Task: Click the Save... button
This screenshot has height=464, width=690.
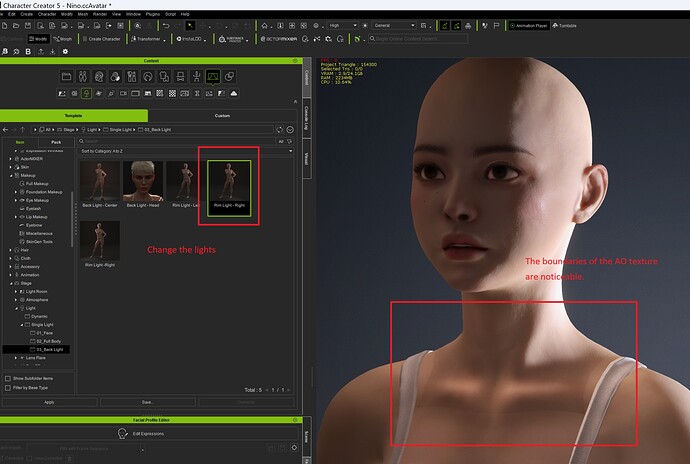Action: click(x=147, y=402)
